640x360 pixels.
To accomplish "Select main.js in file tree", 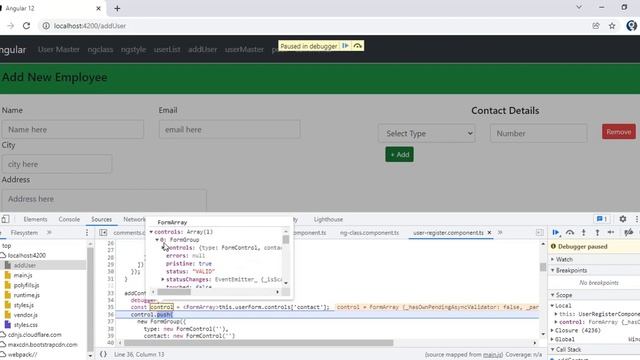I will point(23,275).
